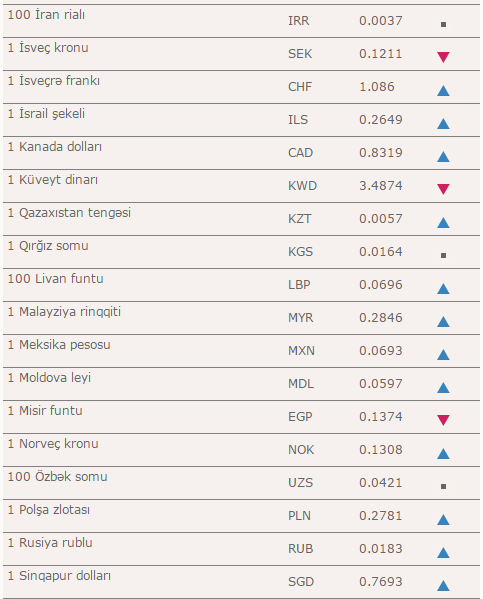Click the blue up arrow for SGD

click(x=443, y=586)
